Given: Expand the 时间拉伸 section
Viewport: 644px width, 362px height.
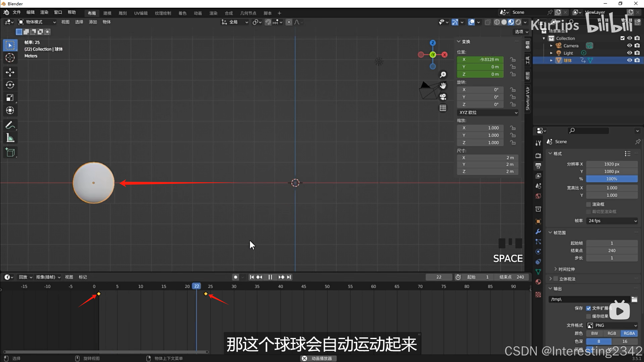Looking at the screenshot, I should coord(566,269).
